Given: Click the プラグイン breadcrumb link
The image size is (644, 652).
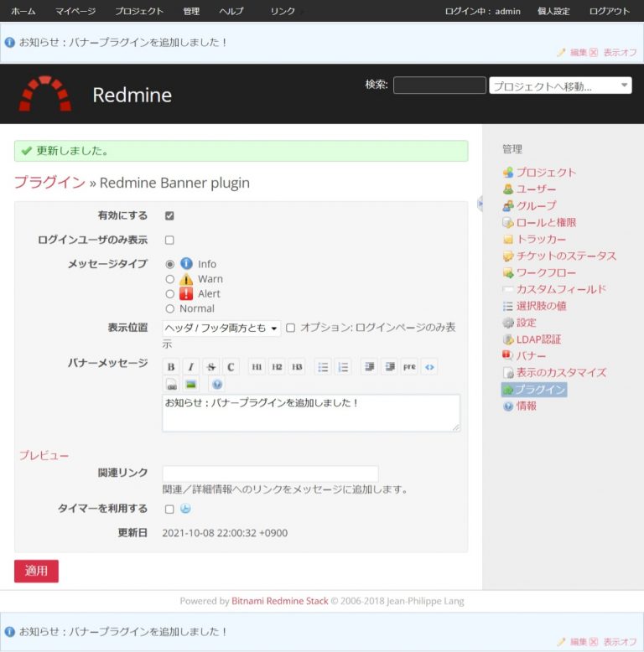Looking at the screenshot, I should tap(49, 182).
